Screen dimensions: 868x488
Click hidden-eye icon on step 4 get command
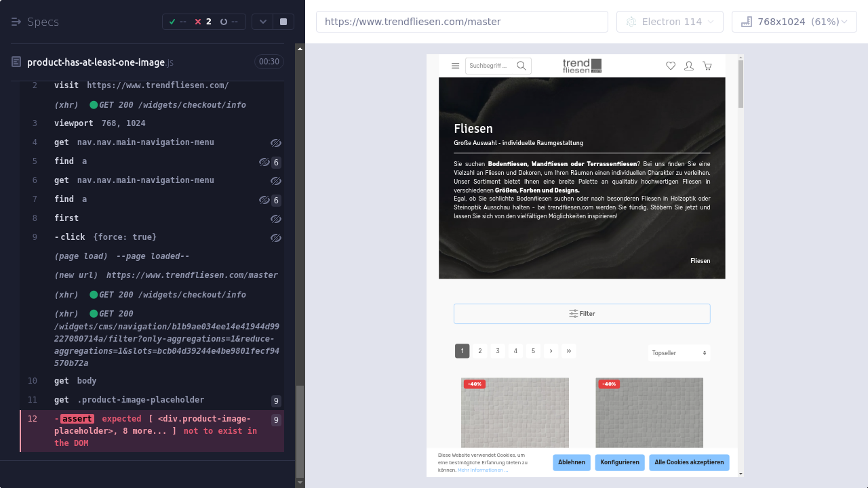click(275, 143)
